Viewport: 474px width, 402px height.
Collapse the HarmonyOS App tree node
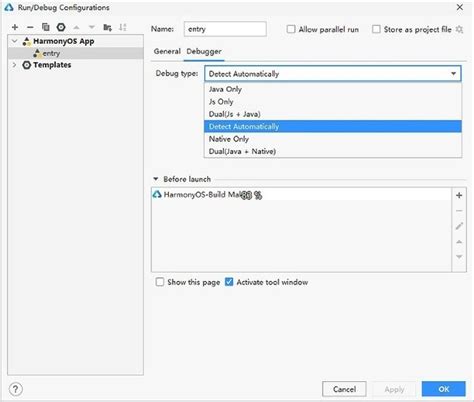pos(14,41)
